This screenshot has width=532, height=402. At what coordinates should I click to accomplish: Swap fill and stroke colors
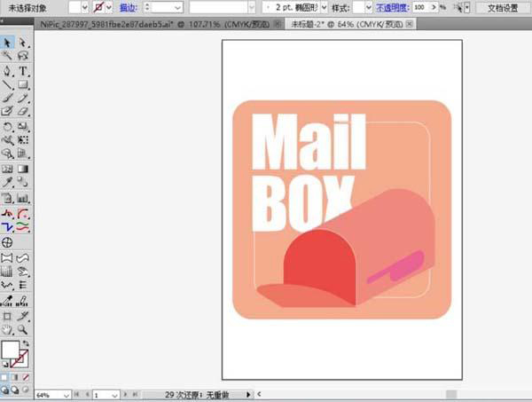26,343
